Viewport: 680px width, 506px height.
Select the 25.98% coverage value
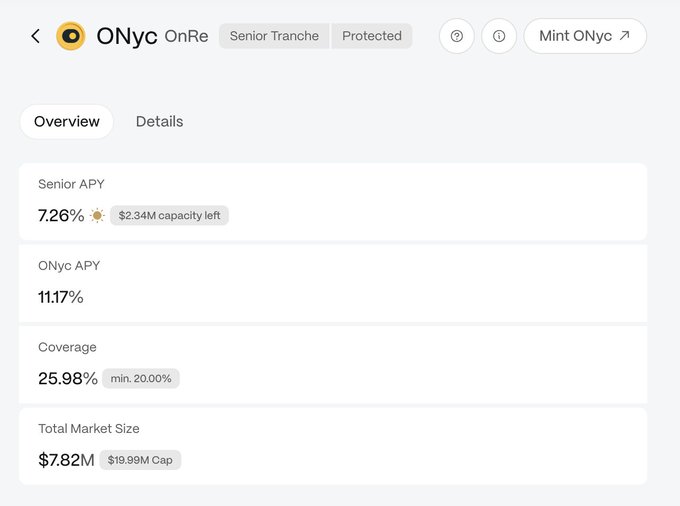coord(68,379)
